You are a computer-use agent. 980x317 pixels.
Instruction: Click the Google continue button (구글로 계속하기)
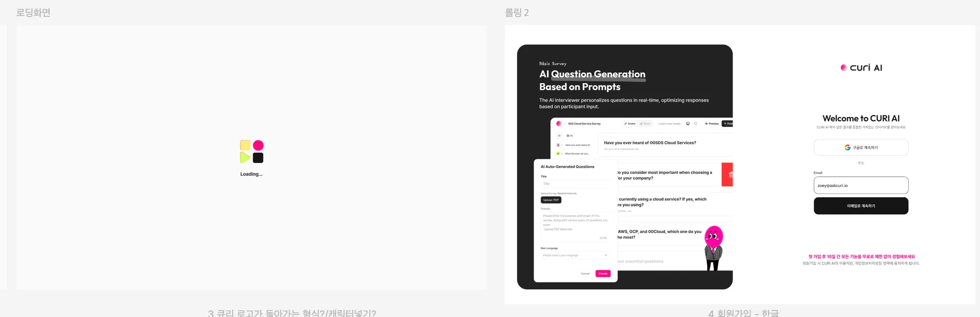tap(861, 147)
